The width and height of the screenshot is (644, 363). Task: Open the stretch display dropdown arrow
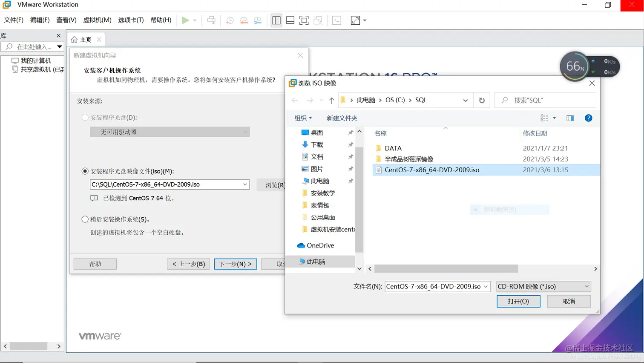(365, 20)
